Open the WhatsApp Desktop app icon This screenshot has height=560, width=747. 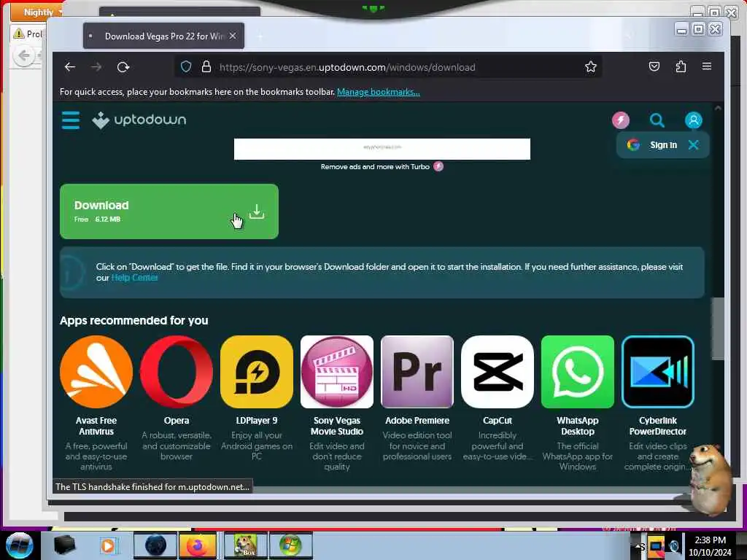(578, 372)
